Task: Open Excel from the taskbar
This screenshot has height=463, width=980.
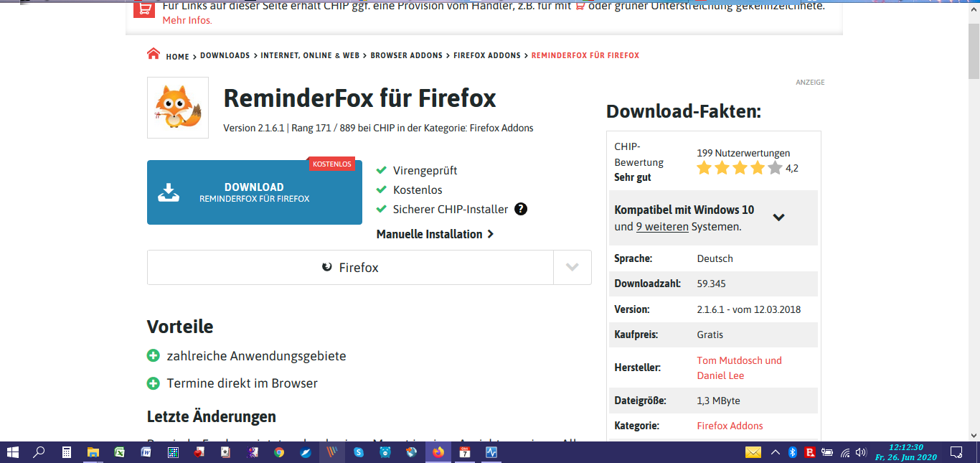Action: pos(119,452)
